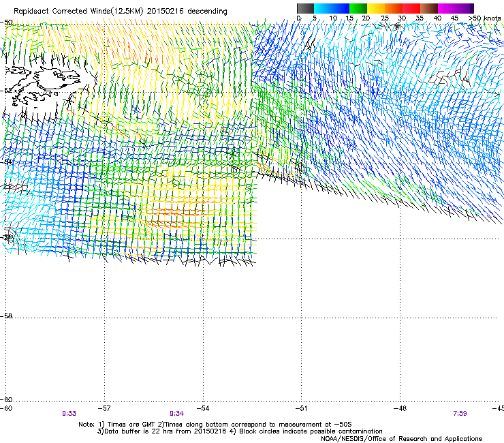Click the '-45' longitude label
The image size is (504, 443).
[x=498, y=408]
